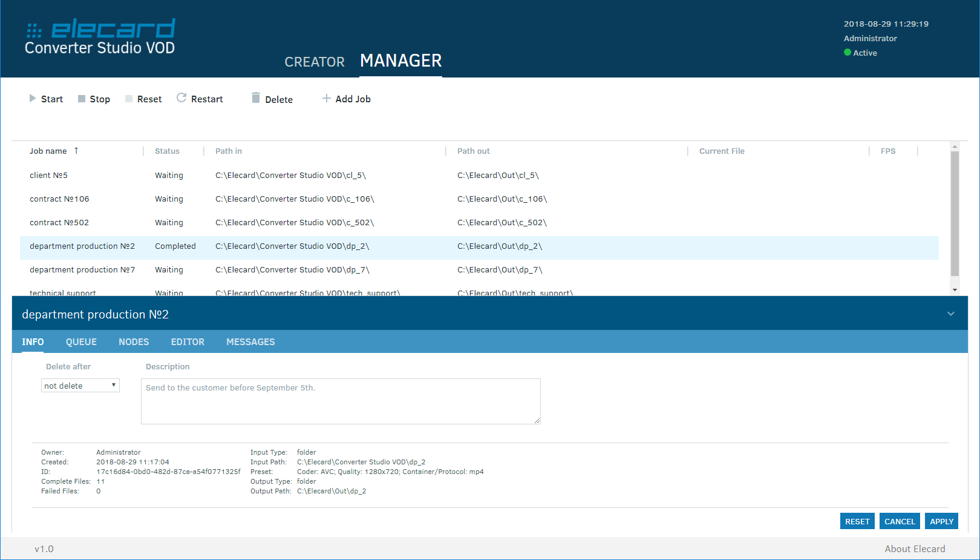Click the Start play icon
Image resolution: width=980 pixels, height=560 pixels.
[33, 99]
